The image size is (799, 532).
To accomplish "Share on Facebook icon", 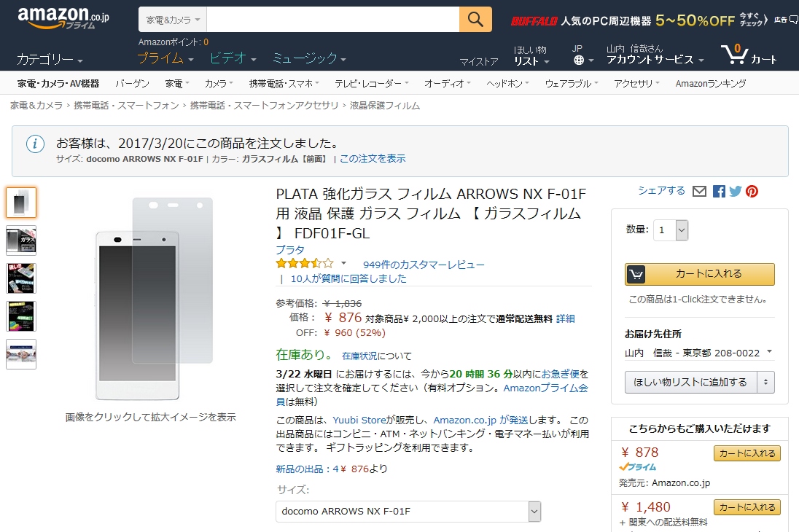I will coord(719,191).
